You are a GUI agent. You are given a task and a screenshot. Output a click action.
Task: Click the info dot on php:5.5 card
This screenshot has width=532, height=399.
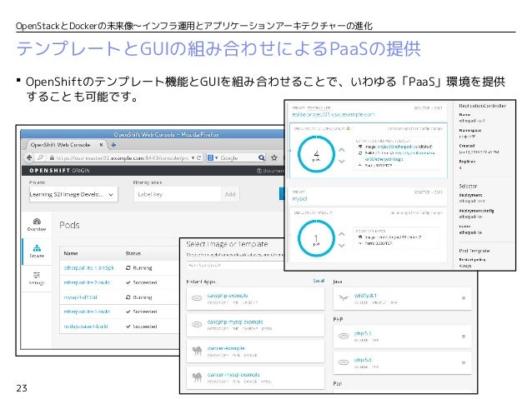pos(464,337)
